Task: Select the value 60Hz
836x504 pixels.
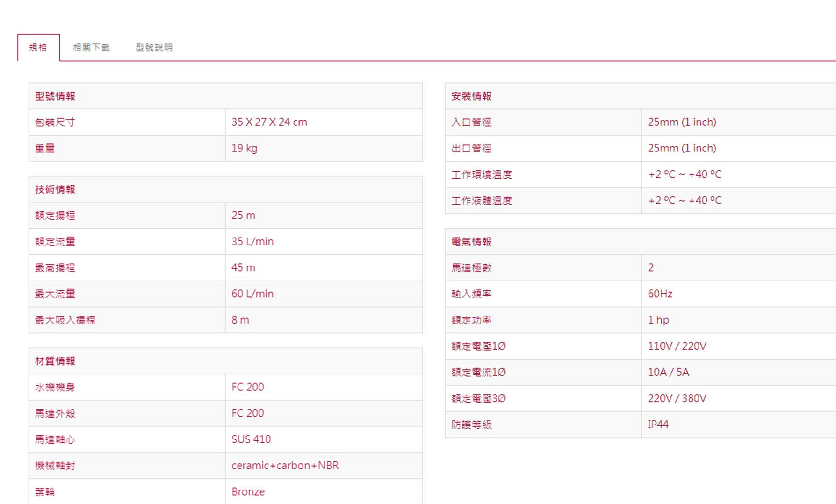Action: pos(660,294)
